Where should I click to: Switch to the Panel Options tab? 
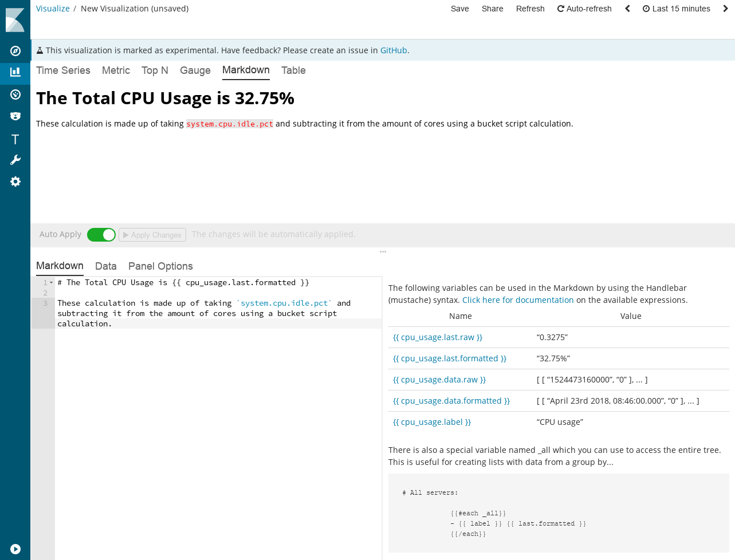pos(160,266)
